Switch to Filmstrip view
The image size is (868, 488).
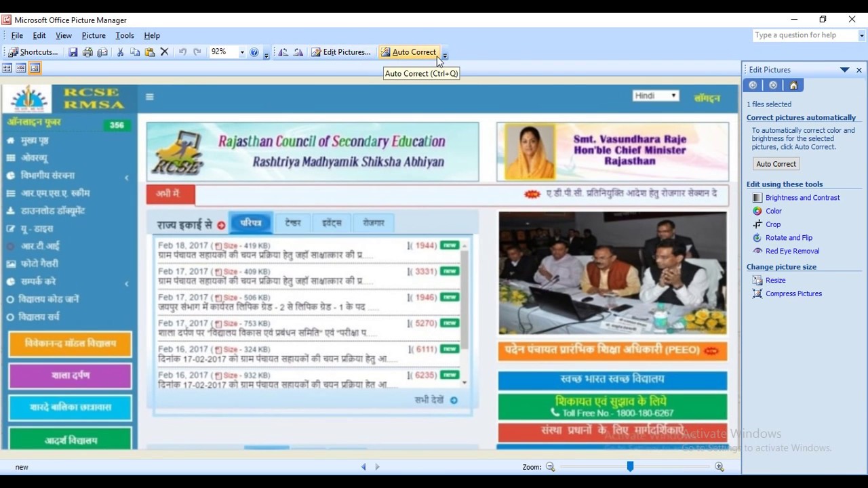pos(21,68)
